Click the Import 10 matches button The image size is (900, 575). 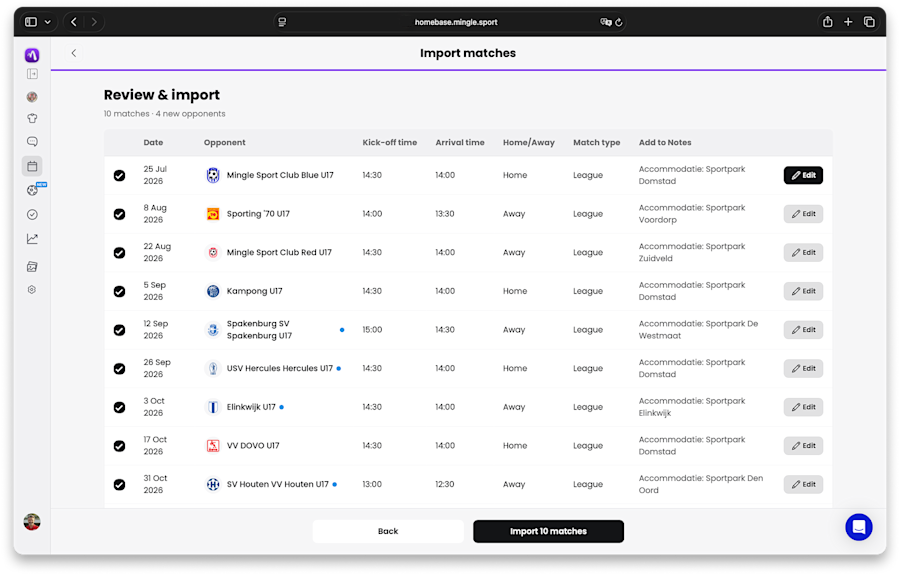click(548, 531)
